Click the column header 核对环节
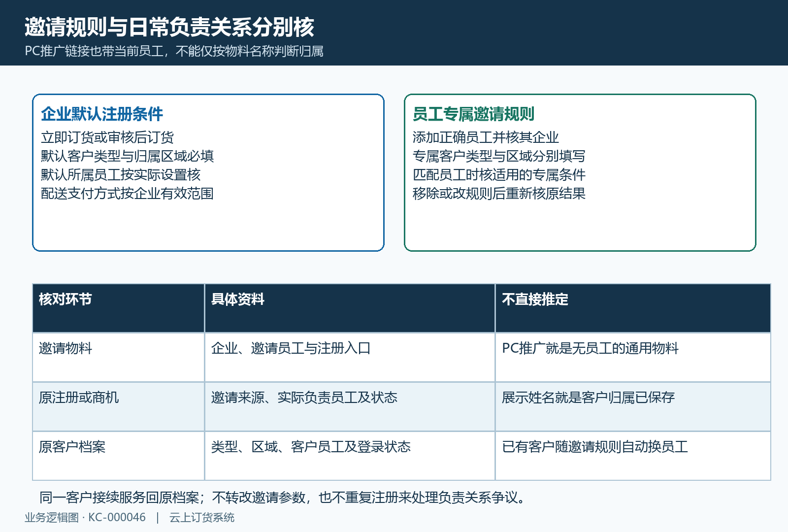The height and width of the screenshot is (532, 788). 119,308
